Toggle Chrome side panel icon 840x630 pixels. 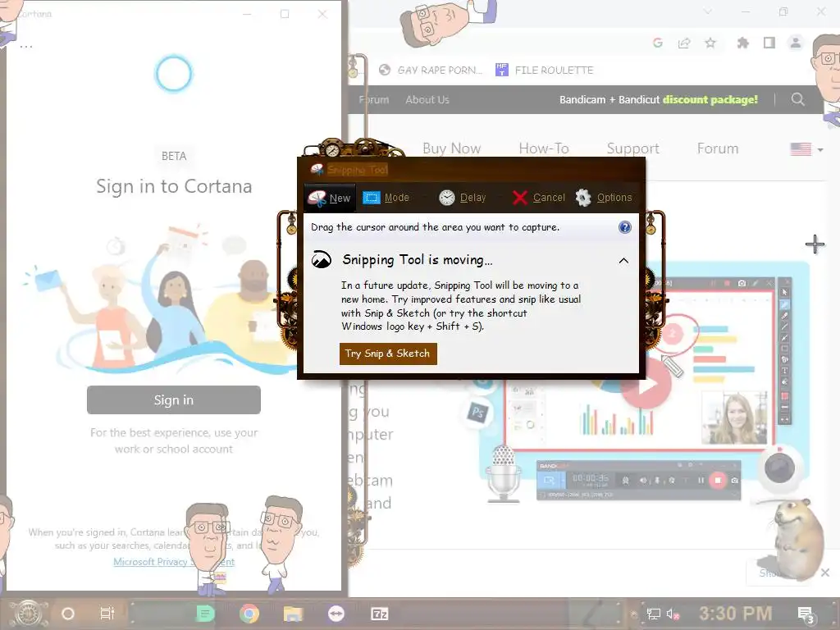(769, 43)
